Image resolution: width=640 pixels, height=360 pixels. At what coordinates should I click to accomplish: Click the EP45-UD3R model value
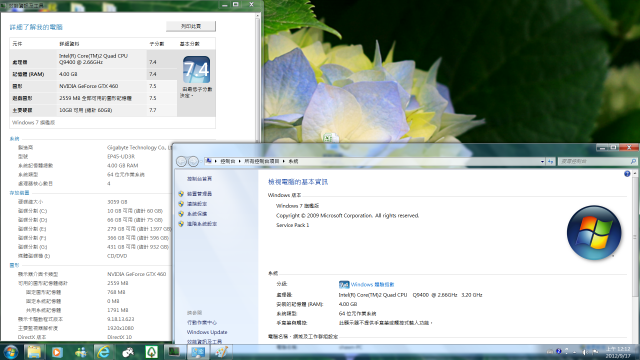click(x=121, y=156)
